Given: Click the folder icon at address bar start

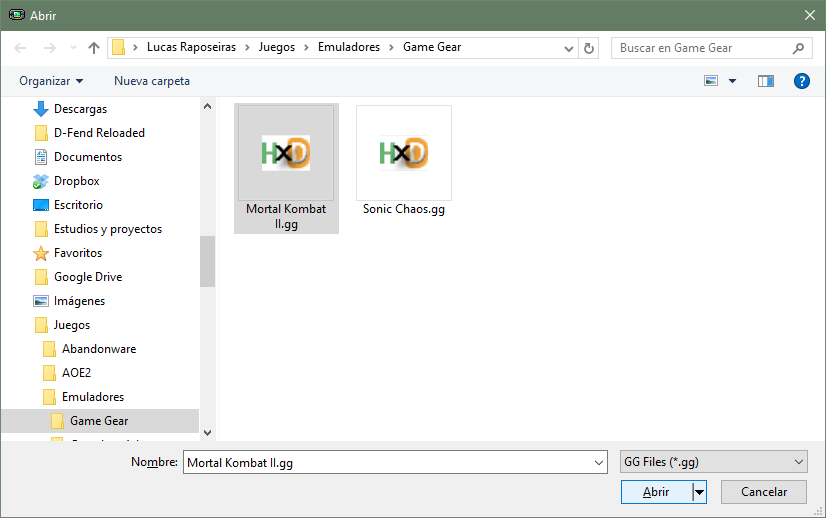Looking at the screenshot, I should pos(119,47).
